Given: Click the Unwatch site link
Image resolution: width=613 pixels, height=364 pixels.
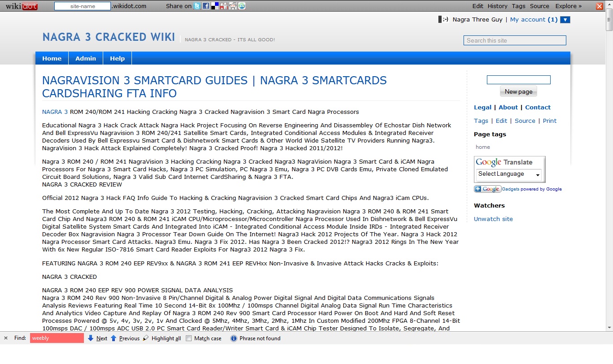Looking at the screenshot, I should pos(493,219).
